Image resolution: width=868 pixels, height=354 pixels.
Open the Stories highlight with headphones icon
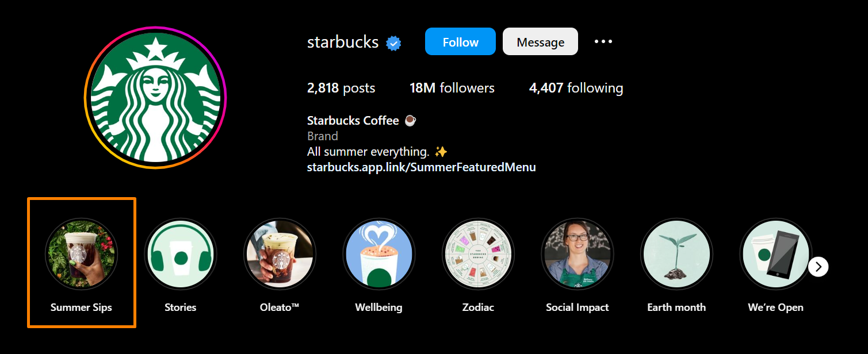(180, 253)
